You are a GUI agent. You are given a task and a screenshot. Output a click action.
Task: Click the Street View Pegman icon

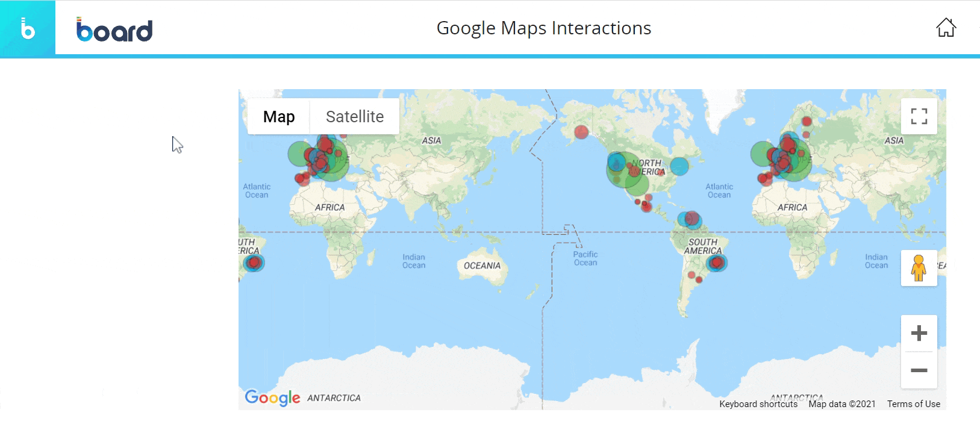(919, 268)
